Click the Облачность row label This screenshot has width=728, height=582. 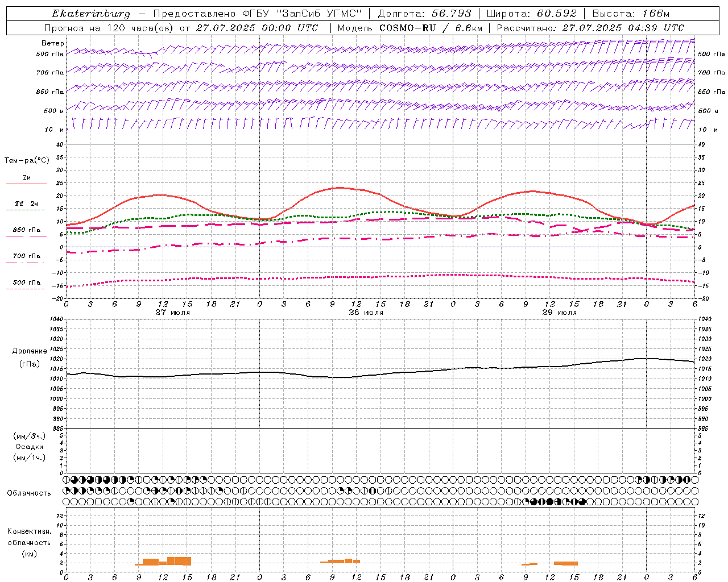(x=29, y=493)
